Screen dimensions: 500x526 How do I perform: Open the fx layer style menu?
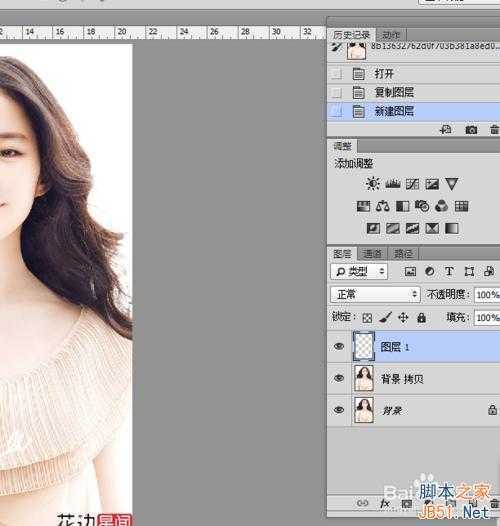[x=385, y=503]
